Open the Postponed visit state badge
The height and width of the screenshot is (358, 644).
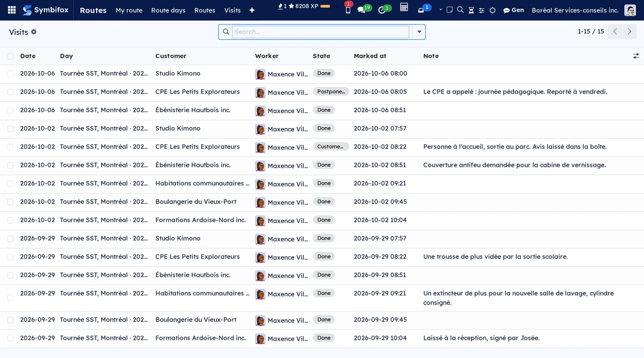(x=331, y=92)
